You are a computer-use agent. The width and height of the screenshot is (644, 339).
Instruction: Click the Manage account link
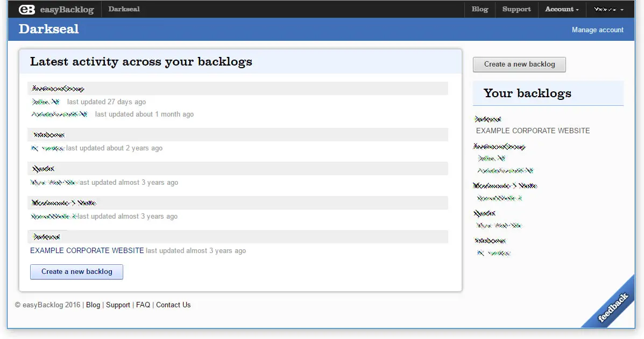tap(598, 30)
